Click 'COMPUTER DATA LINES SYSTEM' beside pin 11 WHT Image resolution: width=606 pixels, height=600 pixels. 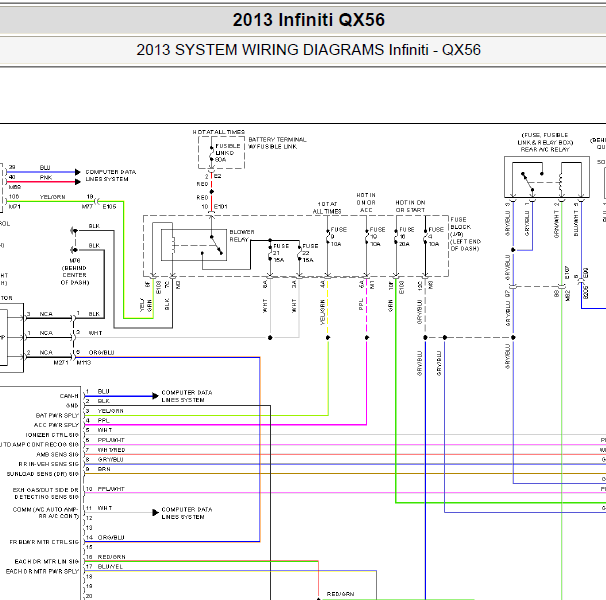187,513
